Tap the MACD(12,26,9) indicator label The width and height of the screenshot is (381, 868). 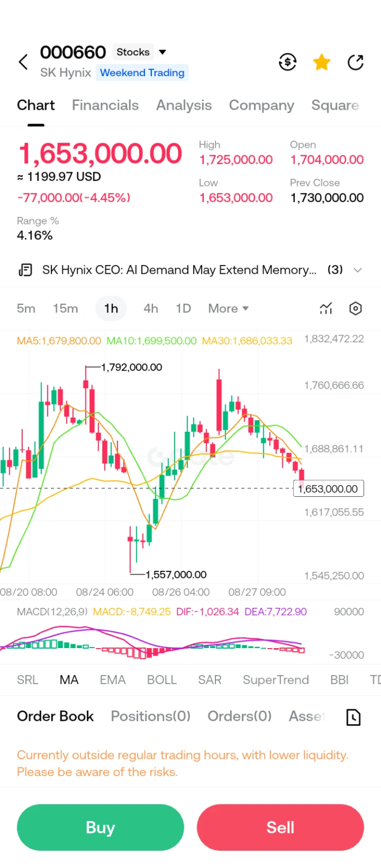point(52,612)
